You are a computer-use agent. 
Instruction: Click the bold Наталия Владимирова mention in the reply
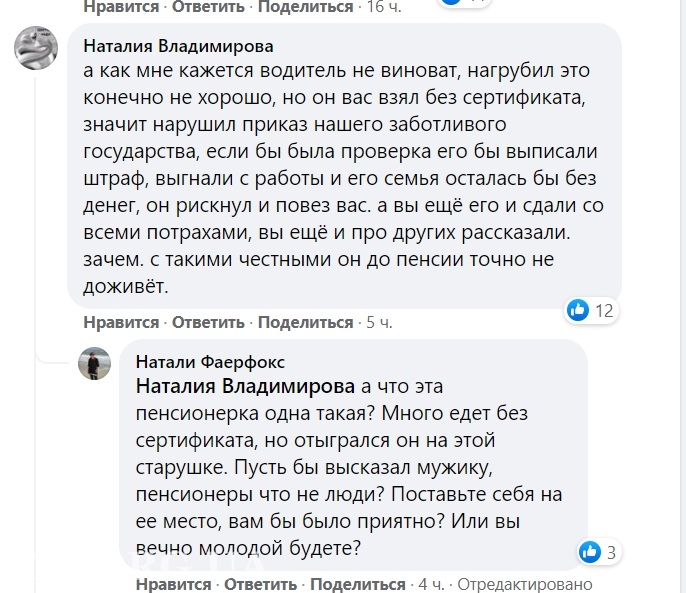[x=245, y=386]
